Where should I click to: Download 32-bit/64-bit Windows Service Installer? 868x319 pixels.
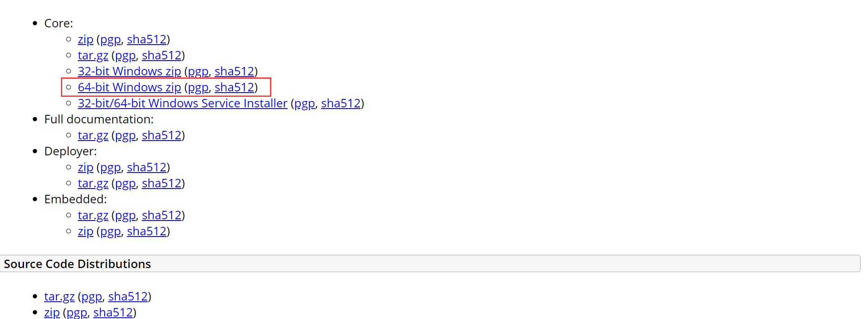[183, 104]
